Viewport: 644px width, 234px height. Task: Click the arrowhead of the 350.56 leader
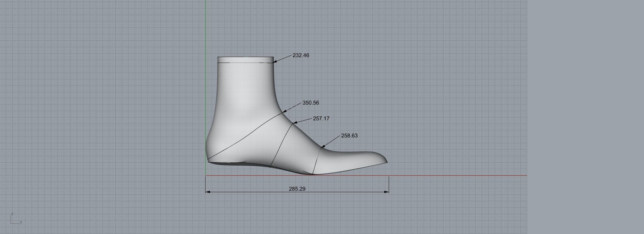pos(284,111)
